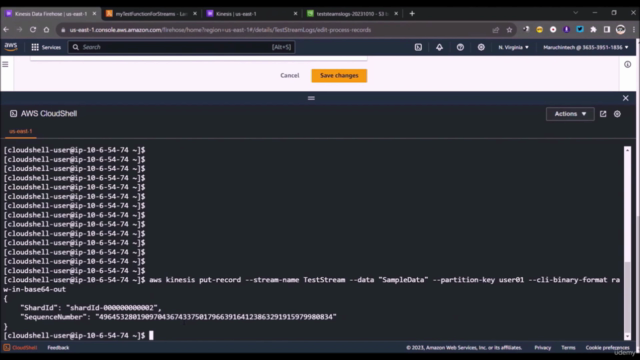Screen dimensions: 640x360
Task: Open console settings gear in navigation bar
Action: pyautogui.click(x=481, y=47)
